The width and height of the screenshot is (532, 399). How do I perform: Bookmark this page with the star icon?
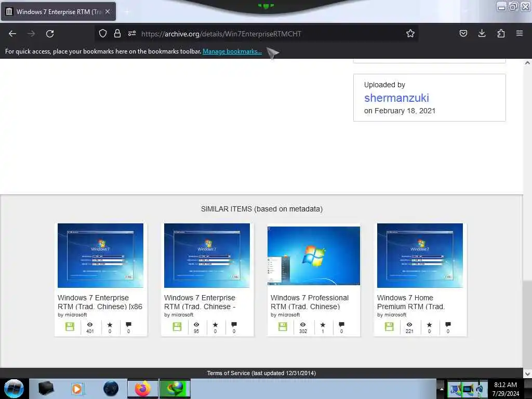410,33
